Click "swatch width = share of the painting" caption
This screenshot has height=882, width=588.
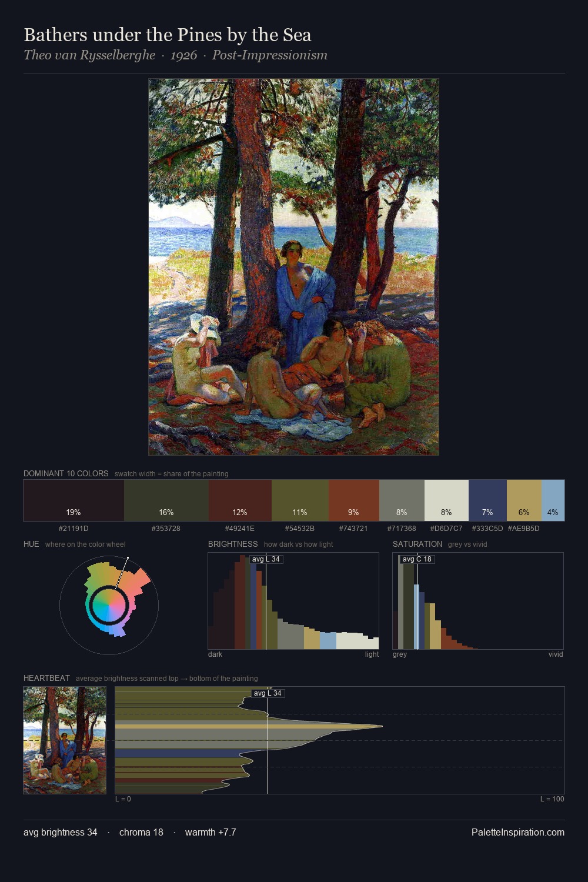click(x=172, y=474)
